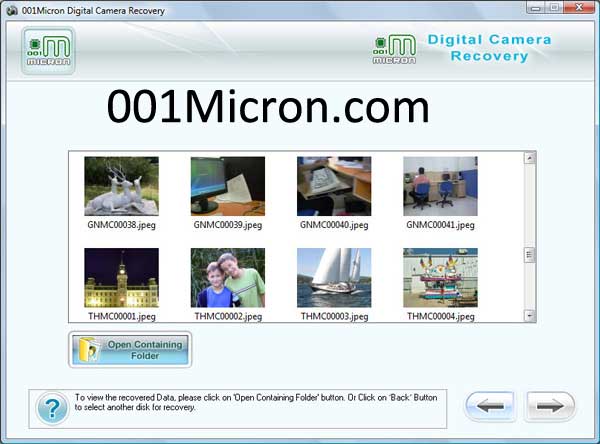The width and height of the screenshot is (600, 444).
Task: Select the THMC00001.jpeg night building thumbnail
Action: (121, 278)
